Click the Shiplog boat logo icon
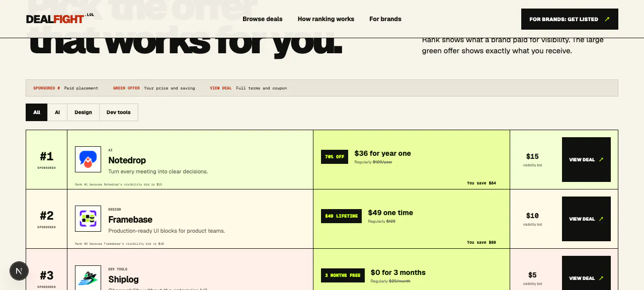The image size is (644, 290). [x=88, y=278]
